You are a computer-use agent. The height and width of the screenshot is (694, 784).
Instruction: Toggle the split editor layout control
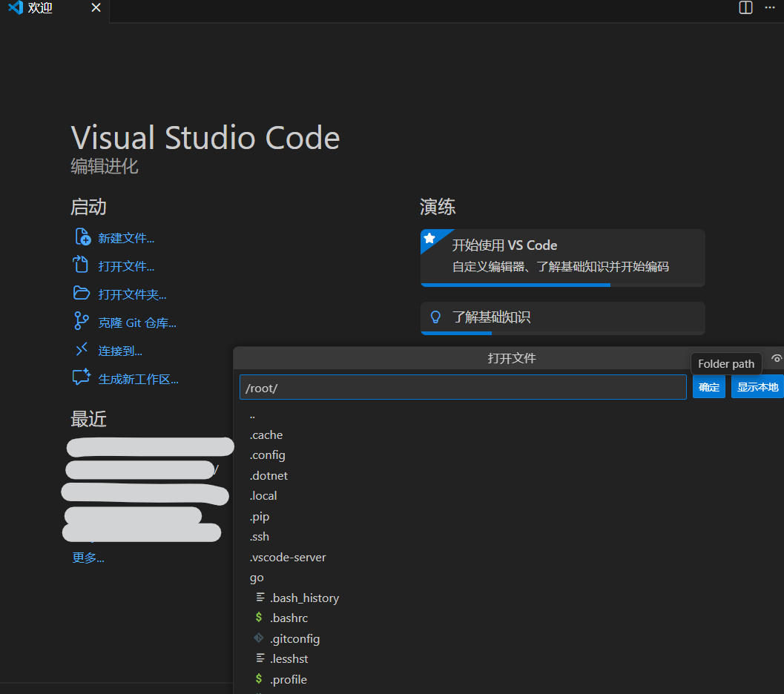[745, 7]
